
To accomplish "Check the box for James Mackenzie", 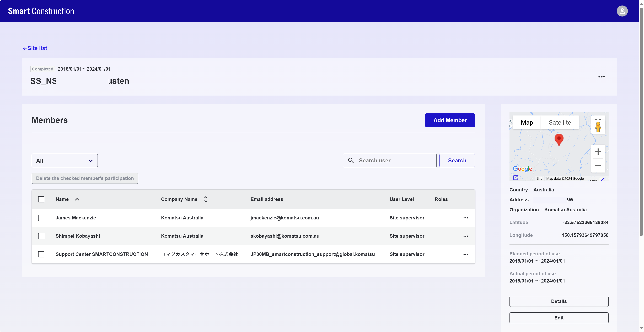I will [41, 218].
